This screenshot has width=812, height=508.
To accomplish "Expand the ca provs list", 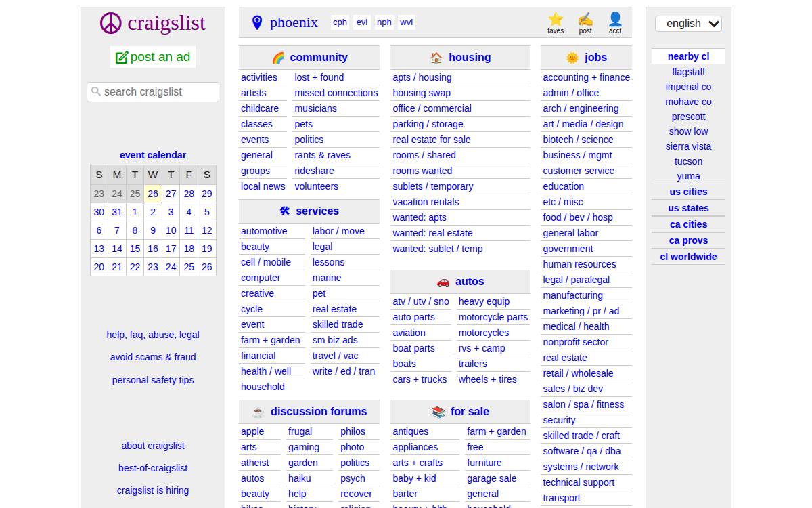I will click(688, 240).
